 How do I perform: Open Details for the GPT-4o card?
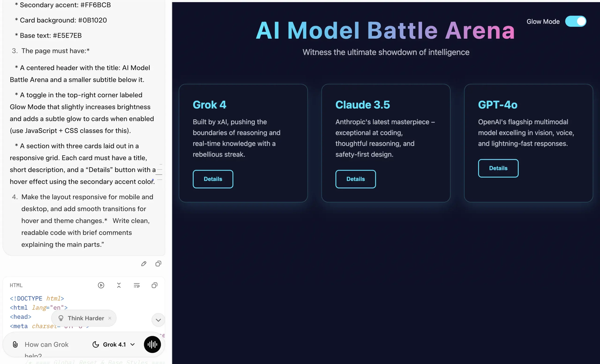tap(498, 168)
